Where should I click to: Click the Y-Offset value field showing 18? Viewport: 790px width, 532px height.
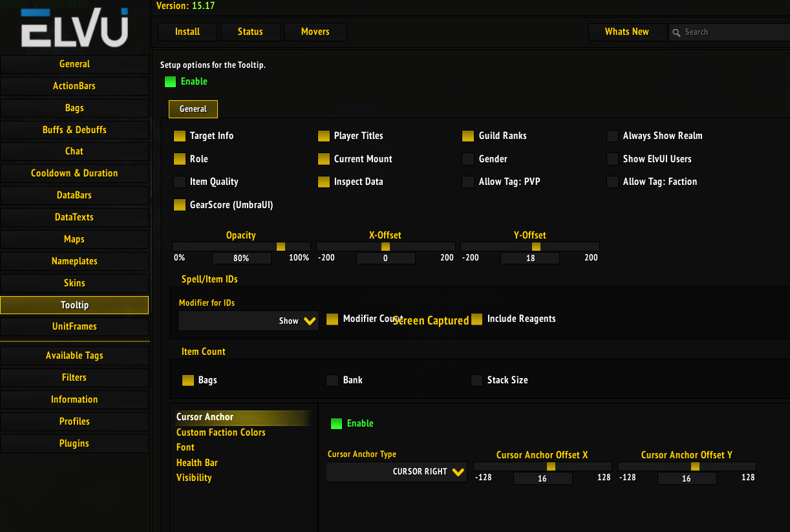pyautogui.click(x=530, y=258)
